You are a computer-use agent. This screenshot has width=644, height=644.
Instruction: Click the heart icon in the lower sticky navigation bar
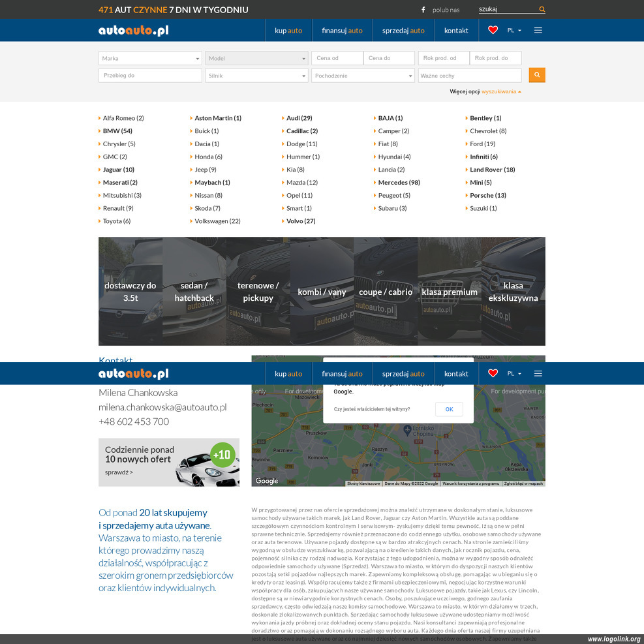493,373
